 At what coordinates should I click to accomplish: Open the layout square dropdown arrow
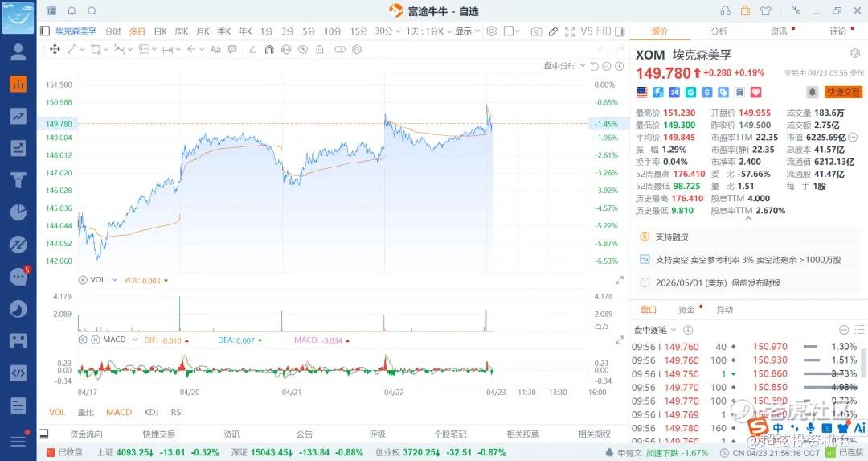518,31
